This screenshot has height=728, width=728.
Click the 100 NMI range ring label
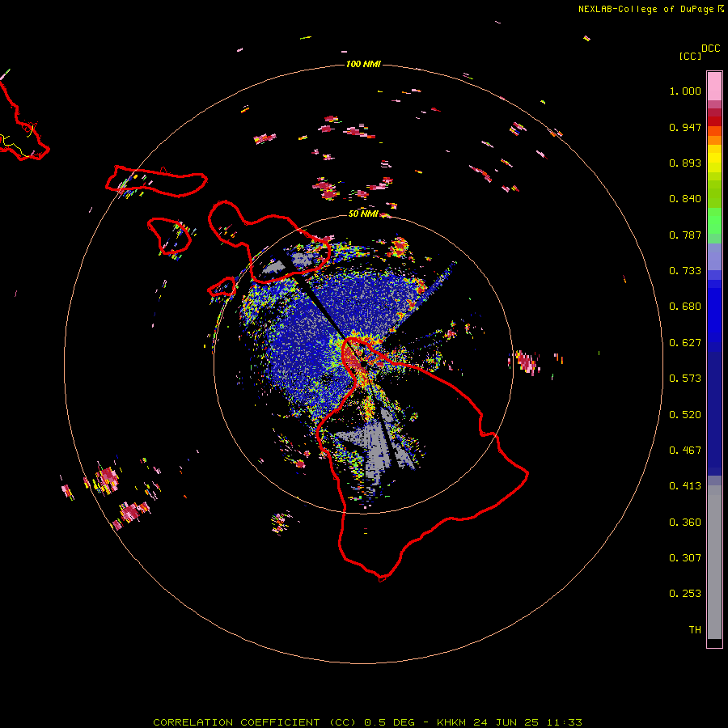pyautogui.click(x=363, y=64)
